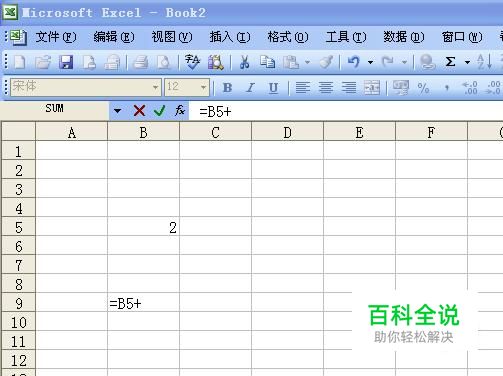Screen dimensions: 503x376
Task: Toggle Bold formatting
Action: [x=227, y=88]
